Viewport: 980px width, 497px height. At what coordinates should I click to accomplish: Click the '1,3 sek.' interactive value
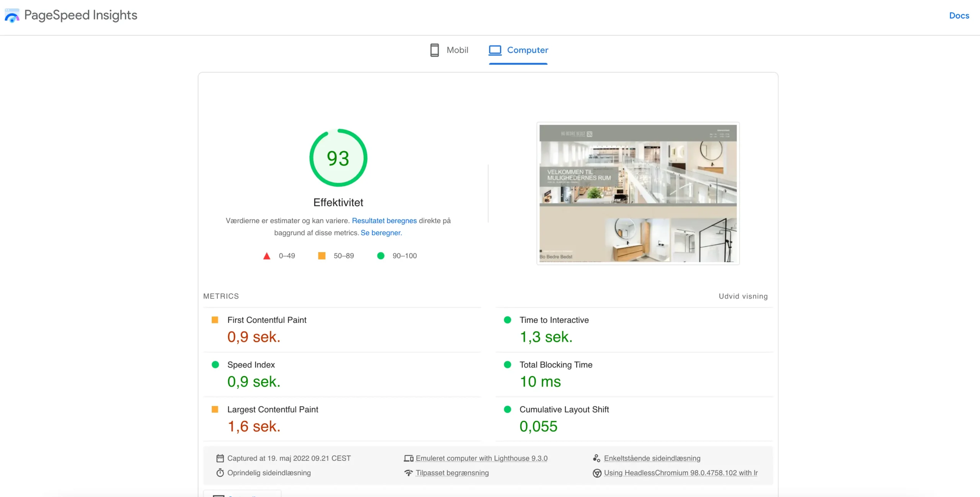[x=546, y=337]
